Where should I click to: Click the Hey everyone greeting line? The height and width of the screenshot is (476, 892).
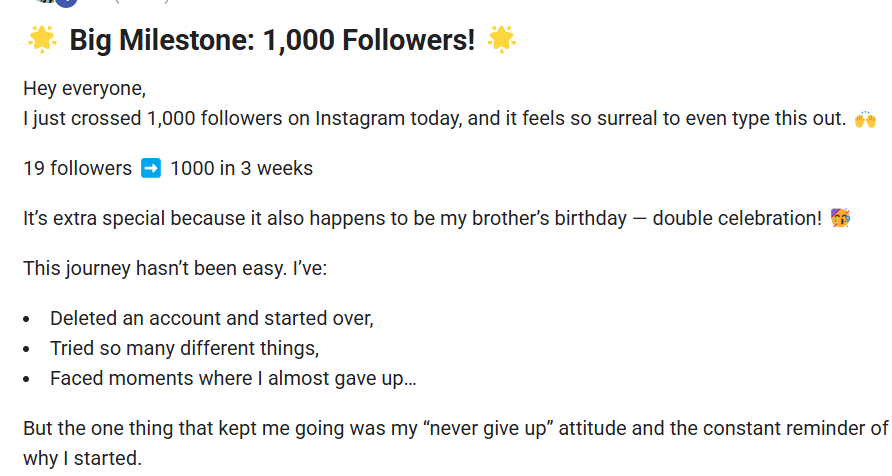(x=84, y=88)
